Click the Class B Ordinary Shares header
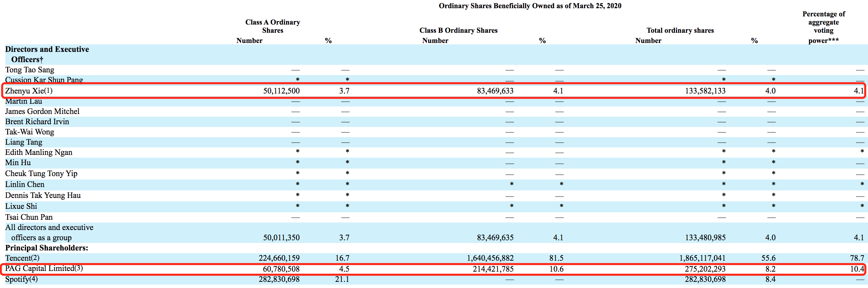Image resolution: width=868 pixels, height=288 pixels. (459, 30)
